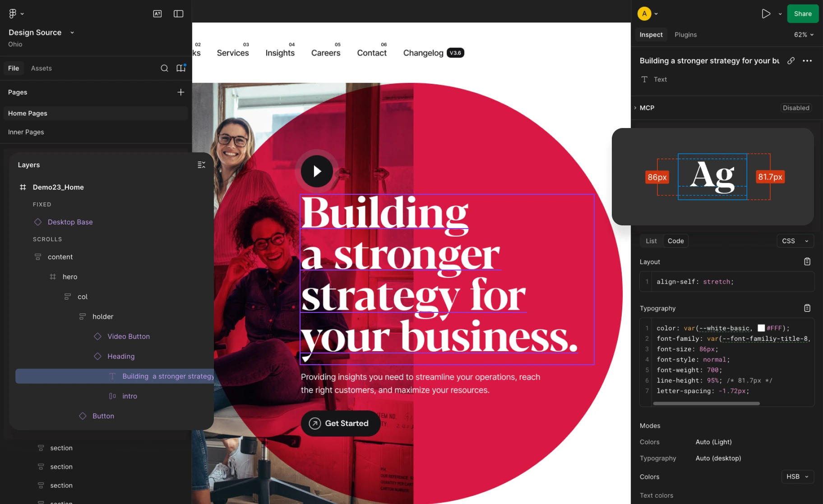Copy the Layout code to clipboard
This screenshot has height=504, width=823.
(x=807, y=261)
